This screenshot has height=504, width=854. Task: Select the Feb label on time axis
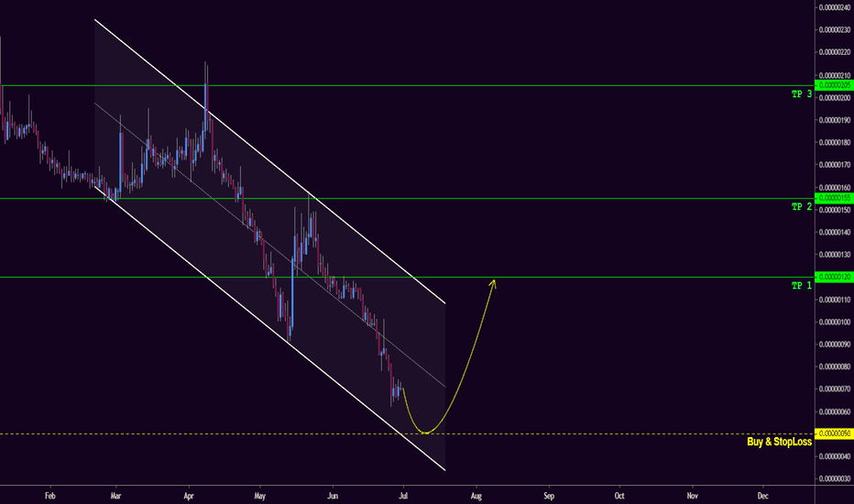[x=50, y=496]
